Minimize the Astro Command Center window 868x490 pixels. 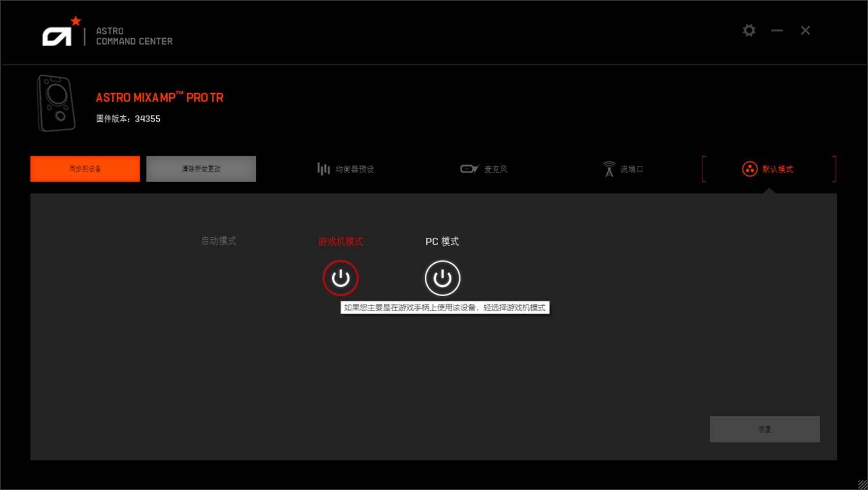777,30
